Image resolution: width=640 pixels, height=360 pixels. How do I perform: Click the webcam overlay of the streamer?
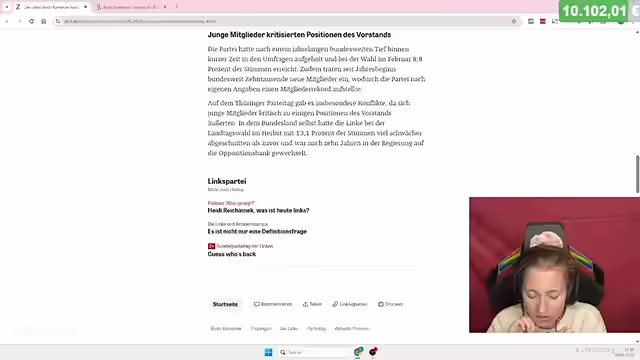click(554, 265)
